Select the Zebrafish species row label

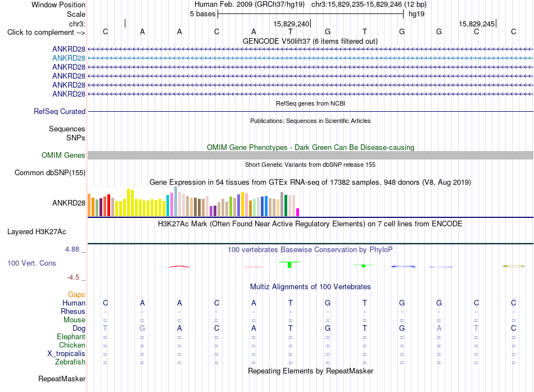[70, 362]
